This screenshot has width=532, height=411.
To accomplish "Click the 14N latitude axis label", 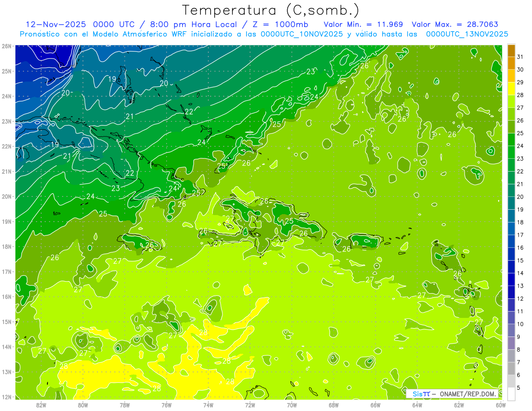I will pyautogui.click(x=7, y=347).
